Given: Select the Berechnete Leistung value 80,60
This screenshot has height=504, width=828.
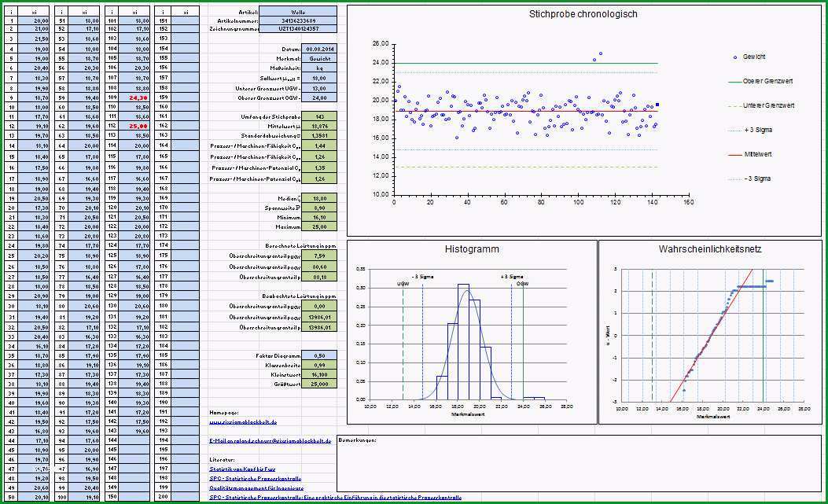Looking at the screenshot, I should [x=319, y=267].
